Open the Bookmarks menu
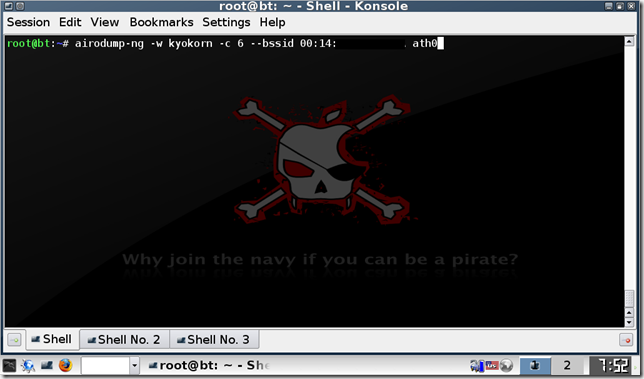The image size is (644, 379). point(161,22)
